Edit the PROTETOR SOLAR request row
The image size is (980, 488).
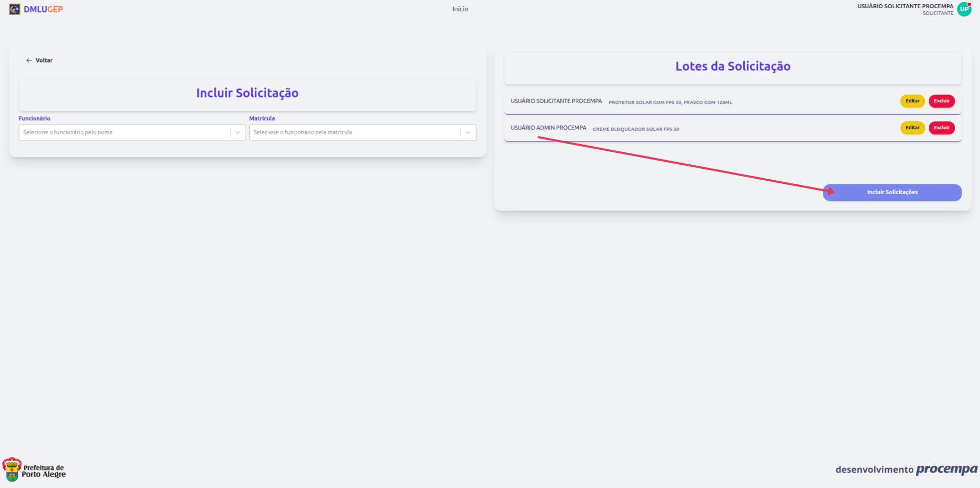click(x=912, y=101)
